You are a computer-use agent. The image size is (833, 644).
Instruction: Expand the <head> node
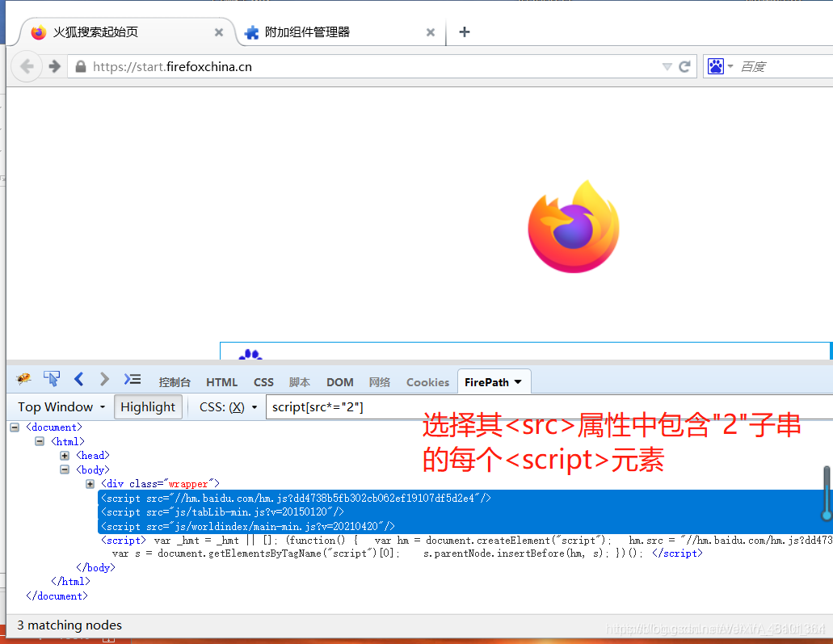pyautogui.click(x=65, y=456)
